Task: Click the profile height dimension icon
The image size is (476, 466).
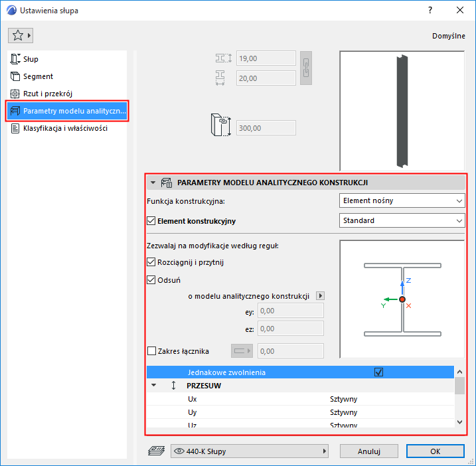Action: click(224, 58)
